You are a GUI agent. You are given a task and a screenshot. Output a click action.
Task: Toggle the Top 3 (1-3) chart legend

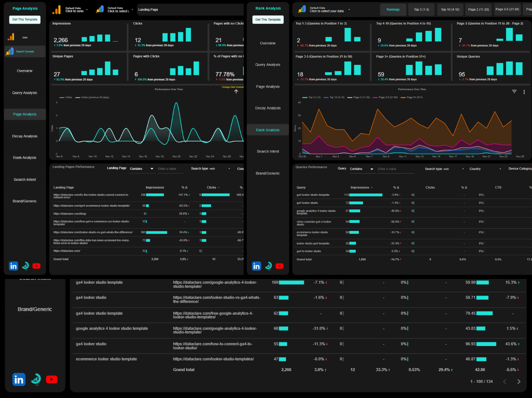click(x=311, y=97)
